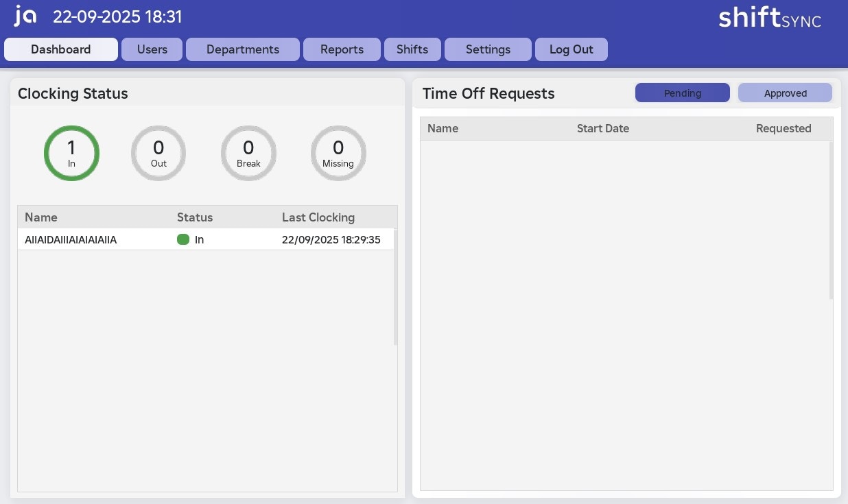Select the 'Break' status circle
Viewport: 848px width, 504px height.
point(248,153)
